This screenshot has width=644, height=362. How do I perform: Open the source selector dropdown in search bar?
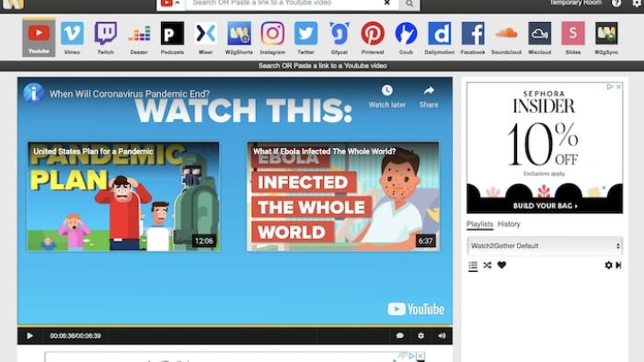[171, 4]
